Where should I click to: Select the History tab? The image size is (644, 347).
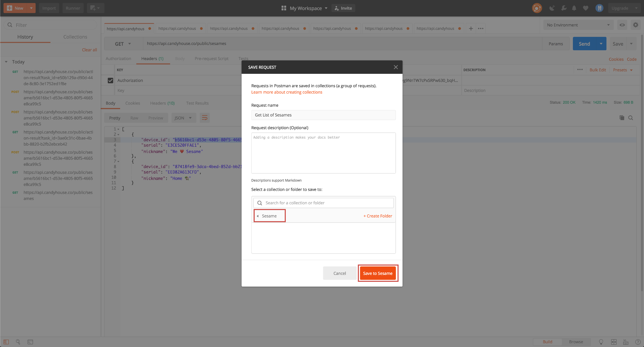[25, 37]
